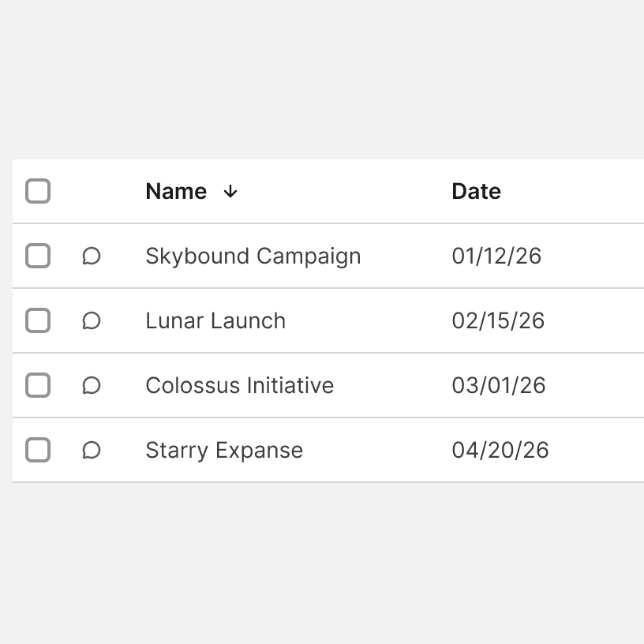
Task: Open comments for Skybound Campaign
Action: [92, 256]
